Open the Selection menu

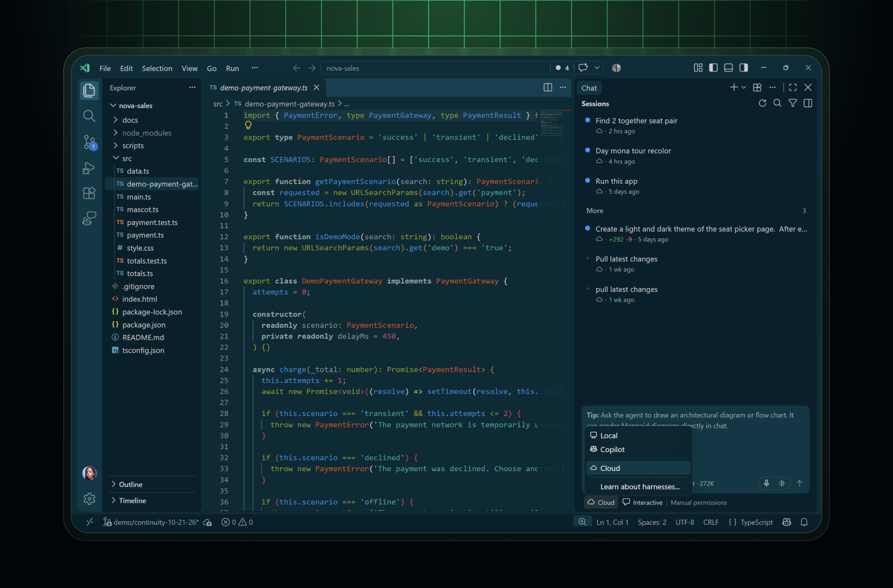[x=157, y=68]
